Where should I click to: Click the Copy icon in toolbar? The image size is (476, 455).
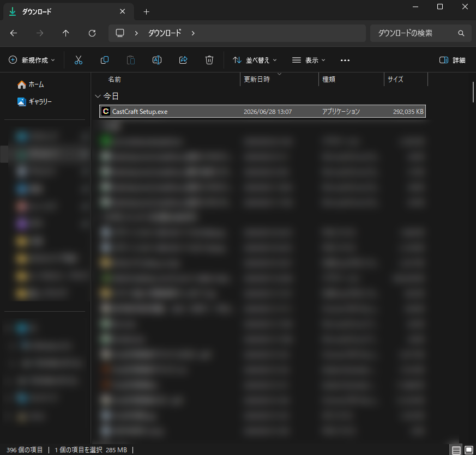tap(105, 60)
